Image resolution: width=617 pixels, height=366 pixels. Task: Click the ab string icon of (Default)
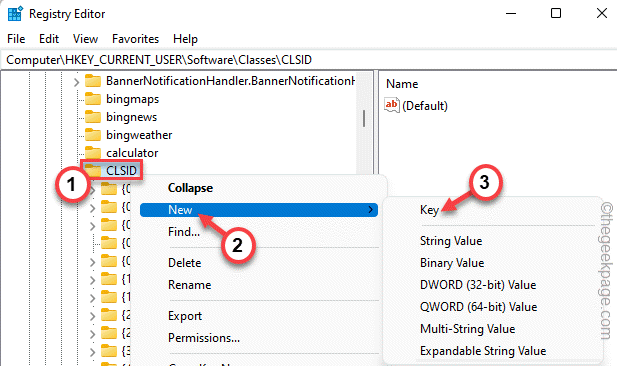click(x=392, y=105)
